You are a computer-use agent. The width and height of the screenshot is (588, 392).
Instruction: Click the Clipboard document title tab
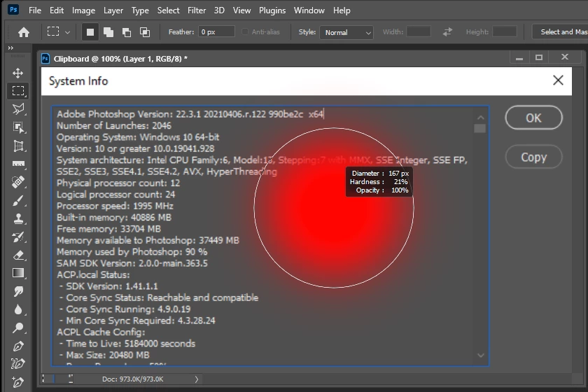120,59
